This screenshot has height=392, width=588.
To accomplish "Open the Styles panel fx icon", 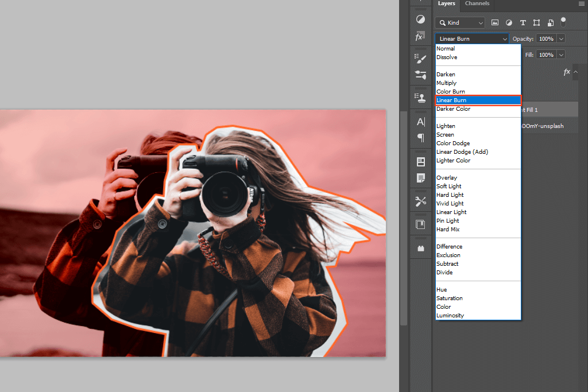I will (420, 36).
